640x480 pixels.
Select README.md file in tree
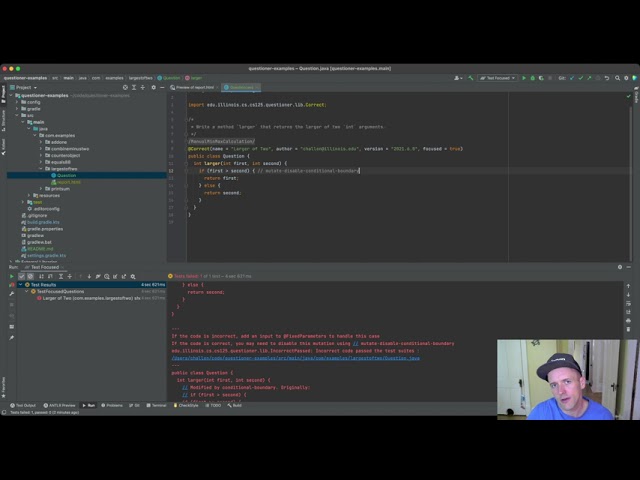[x=37, y=249]
